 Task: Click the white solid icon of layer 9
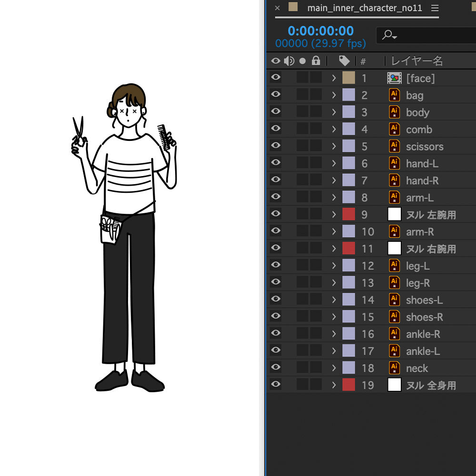click(x=394, y=215)
